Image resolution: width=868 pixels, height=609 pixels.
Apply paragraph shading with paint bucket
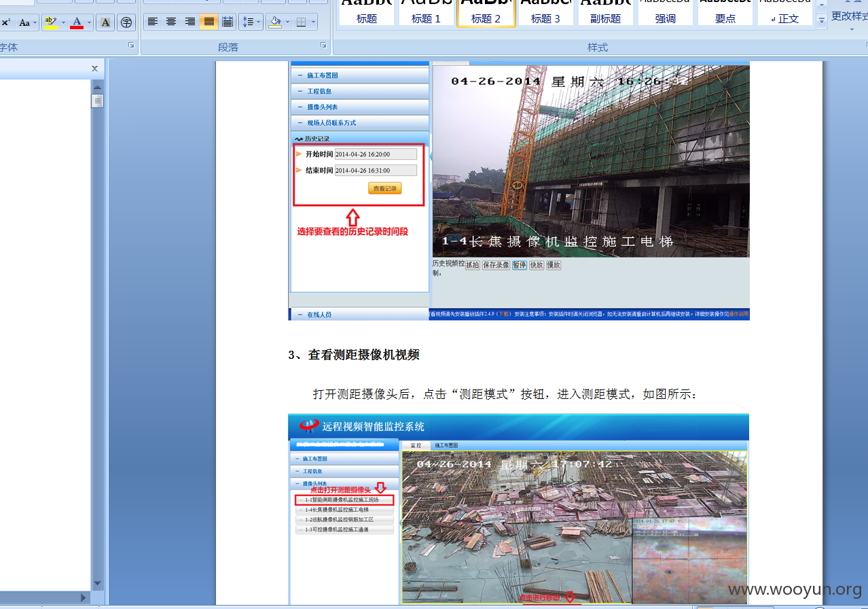[x=275, y=22]
